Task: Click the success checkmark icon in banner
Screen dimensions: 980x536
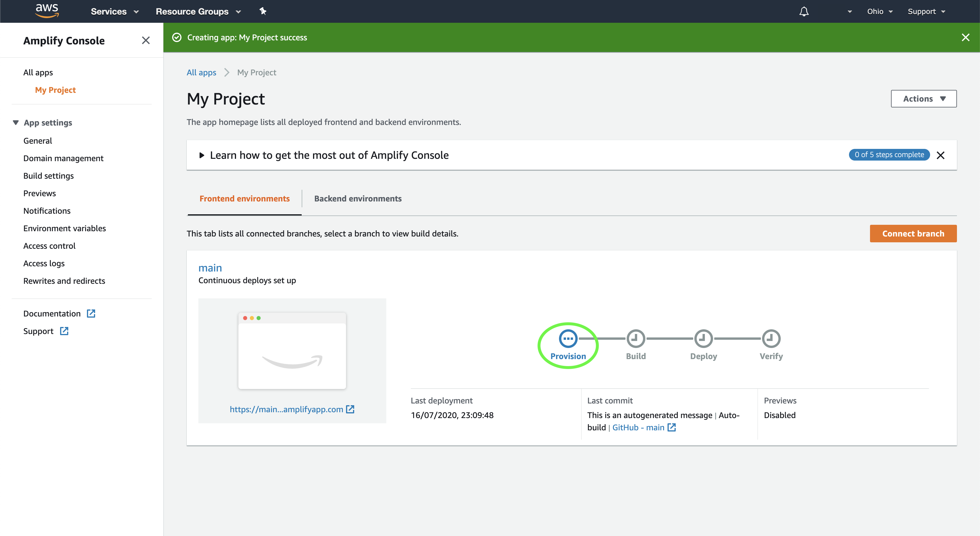Action: [177, 37]
